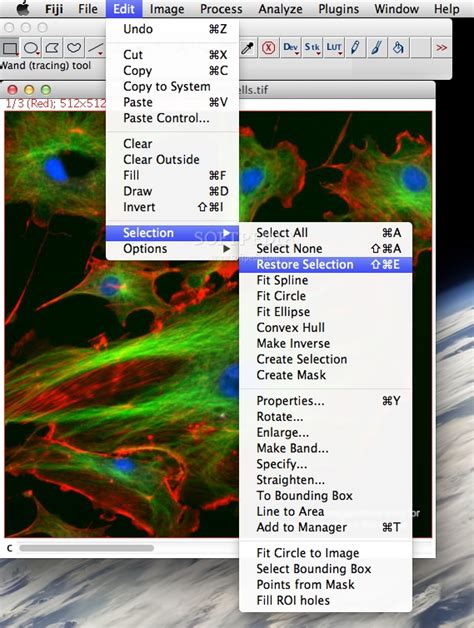The width and height of the screenshot is (474, 628).
Task: Choose Select None in the submenu
Action: pos(326,249)
